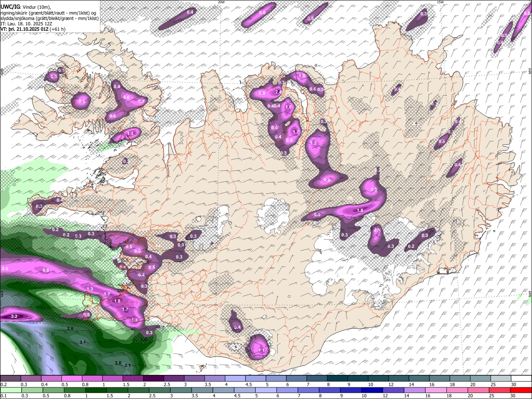Viewport: 532px width, 399px height.
Task: Click the 3.2 precipitation value on the map
Action: [14, 316]
